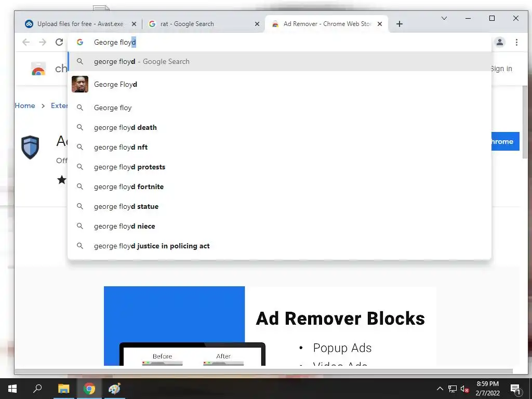Close the rat Google Search tab
The height and width of the screenshot is (399, 532).
pyautogui.click(x=257, y=24)
